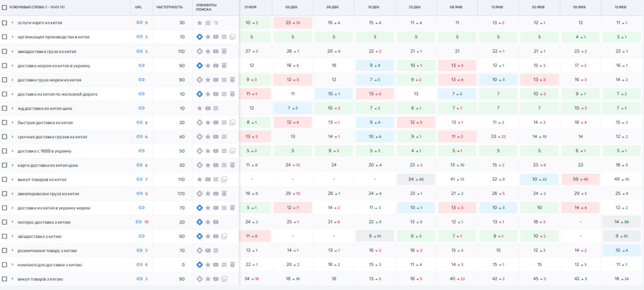Expand row карго доставка из китая цена
This screenshot has width=644, height=290.
13,165
